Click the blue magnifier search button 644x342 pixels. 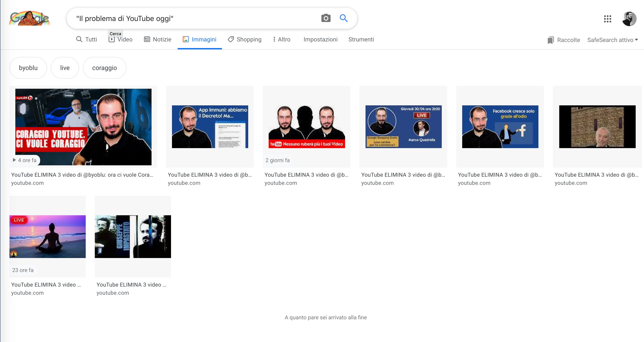(x=344, y=18)
